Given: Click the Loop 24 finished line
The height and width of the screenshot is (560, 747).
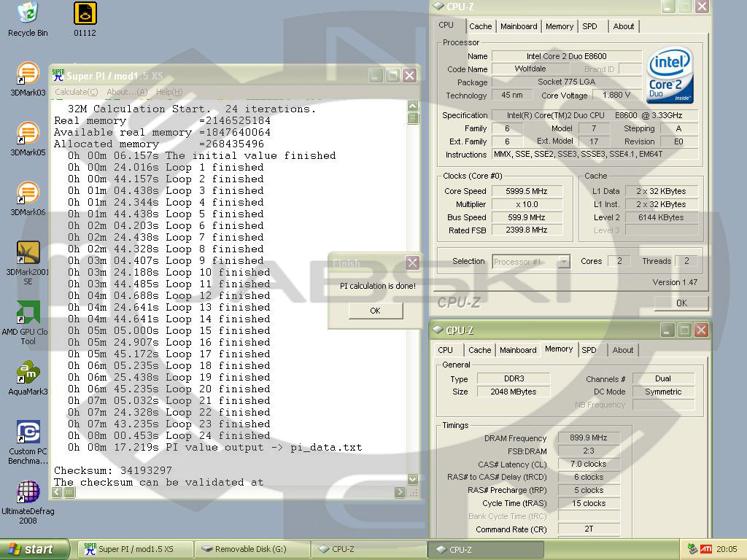Looking at the screenshot, I should pos(169,435).
